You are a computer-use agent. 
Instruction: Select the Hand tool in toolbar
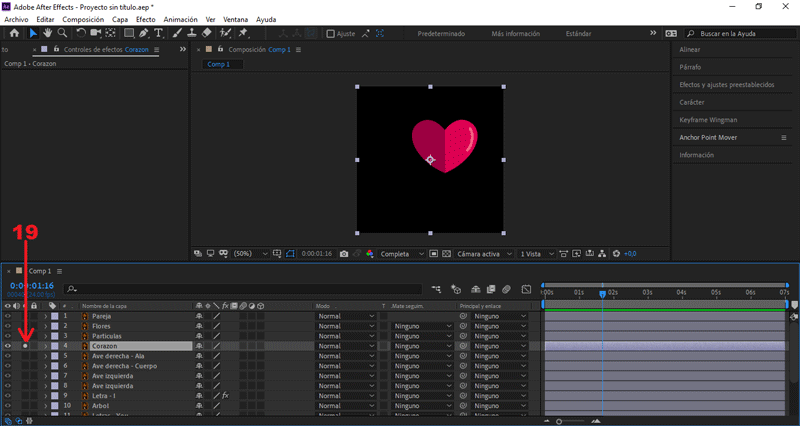[x=47, y=33]
